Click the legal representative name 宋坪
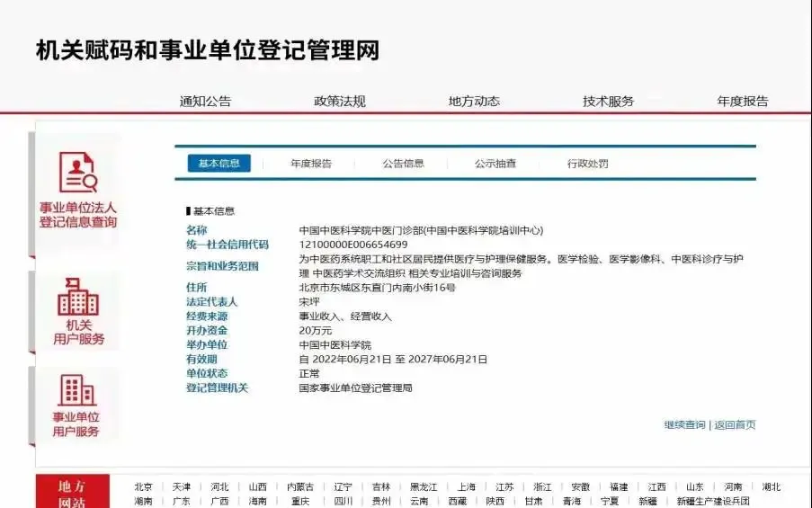This screenshot has height=508, width=812. (x=309, y=302)
